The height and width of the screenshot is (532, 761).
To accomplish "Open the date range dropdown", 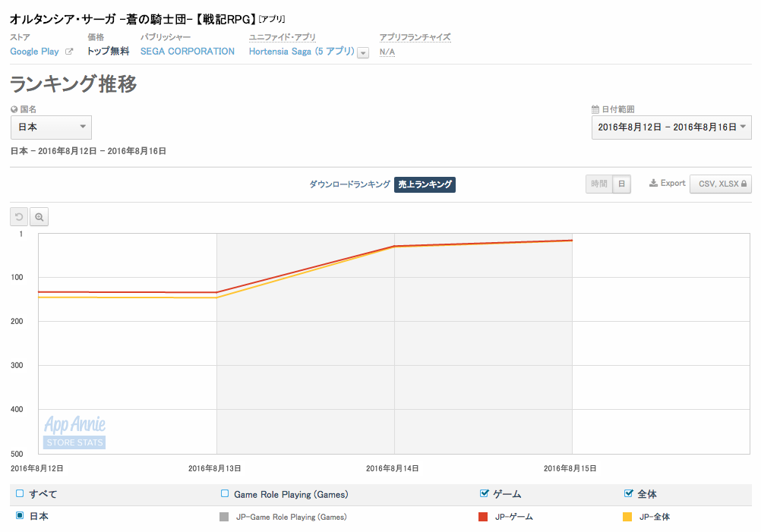I will 671,127.
